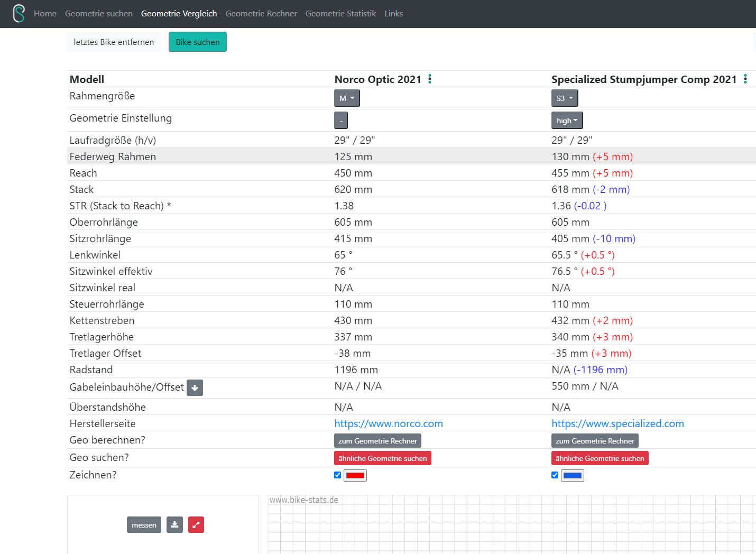The width and height of the screenshot is (756, 554).
Task: Visit the norco.com manufacturer link
Action: click(x=389, y=423)
